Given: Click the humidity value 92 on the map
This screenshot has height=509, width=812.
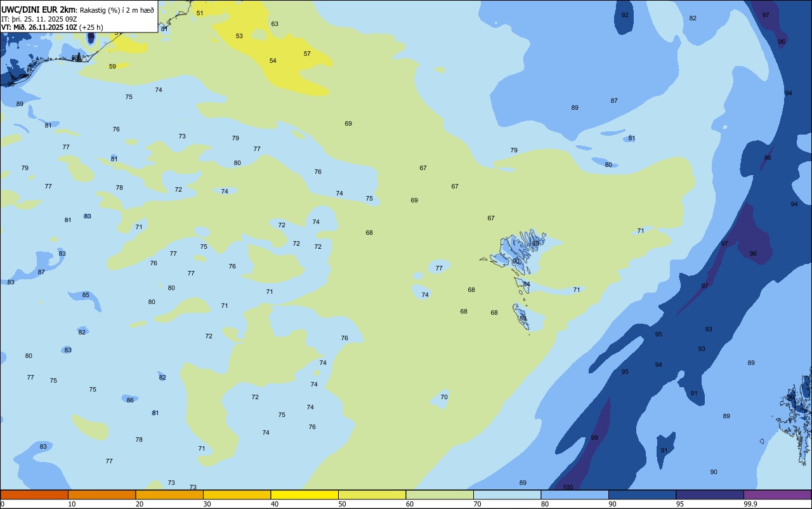Looking at the screenshot, I should tap(625, 15).
